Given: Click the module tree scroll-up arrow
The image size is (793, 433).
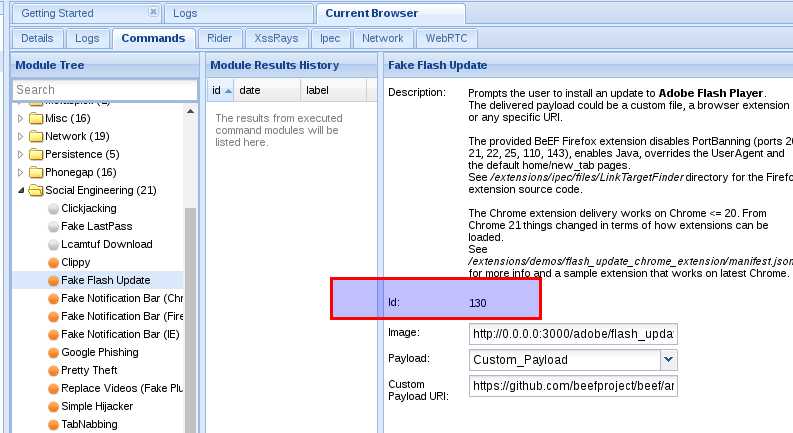Looking at the screenshot, I should [190, 111].
